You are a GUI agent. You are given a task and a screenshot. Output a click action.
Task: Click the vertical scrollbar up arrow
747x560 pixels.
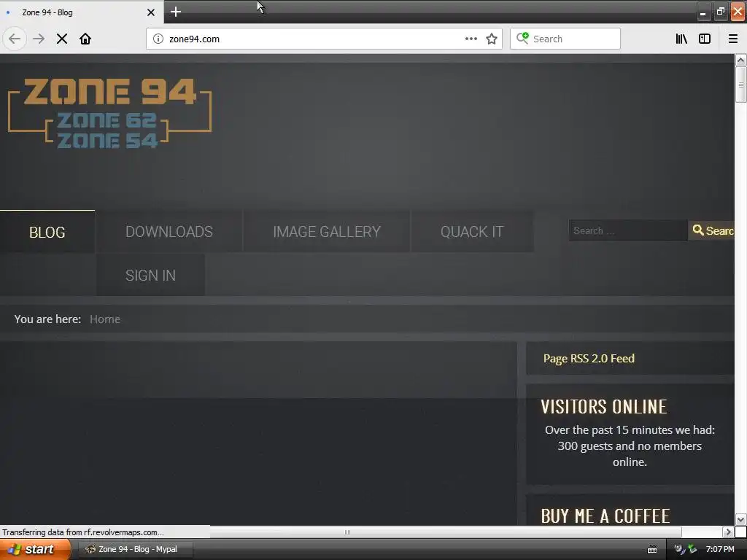coord(740,60)
